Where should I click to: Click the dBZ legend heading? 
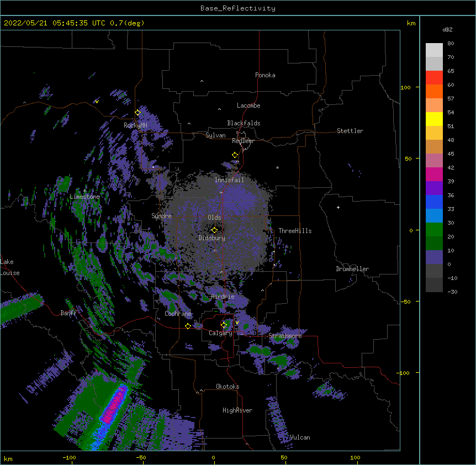447,29
